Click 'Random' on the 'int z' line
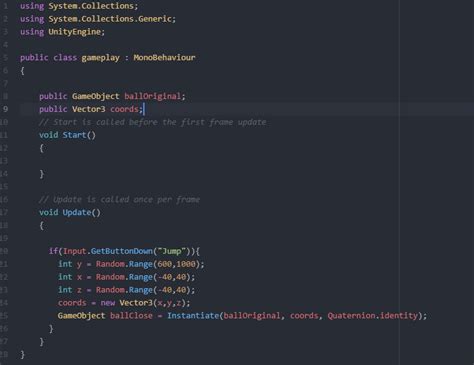Image resolution: width=474 pixels, height=365 pixels. click(110, 290)
